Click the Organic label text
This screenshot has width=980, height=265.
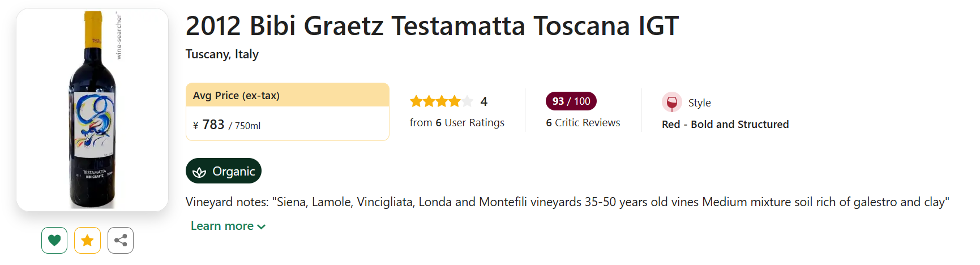(x=233, y=172)
